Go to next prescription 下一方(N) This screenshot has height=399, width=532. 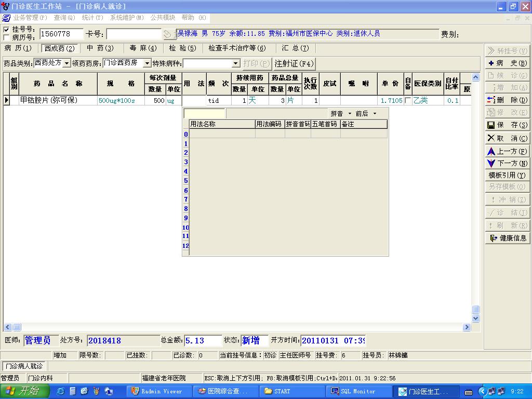(x=508, y=164)
